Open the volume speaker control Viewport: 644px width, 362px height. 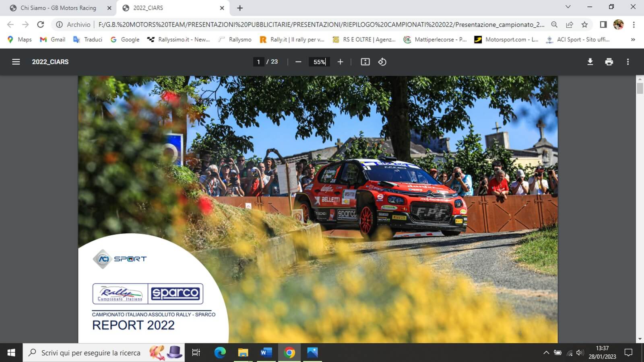point(580,353)
